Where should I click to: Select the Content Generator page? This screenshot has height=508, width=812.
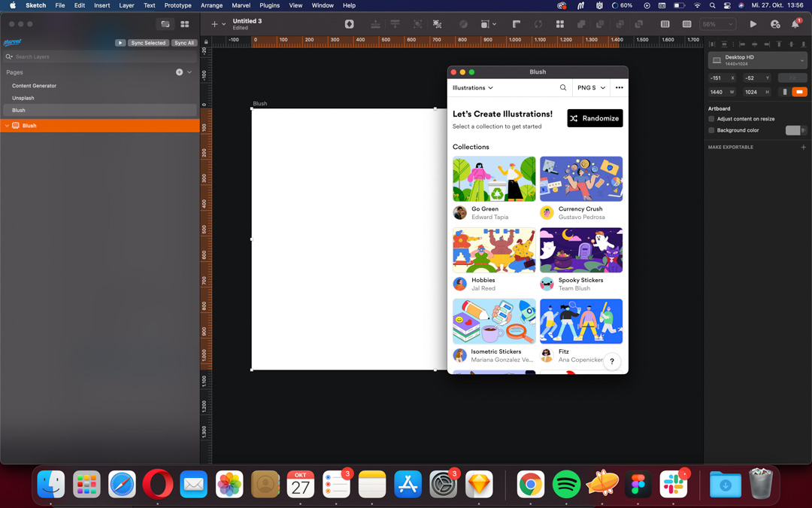click(x=99, y=86)
